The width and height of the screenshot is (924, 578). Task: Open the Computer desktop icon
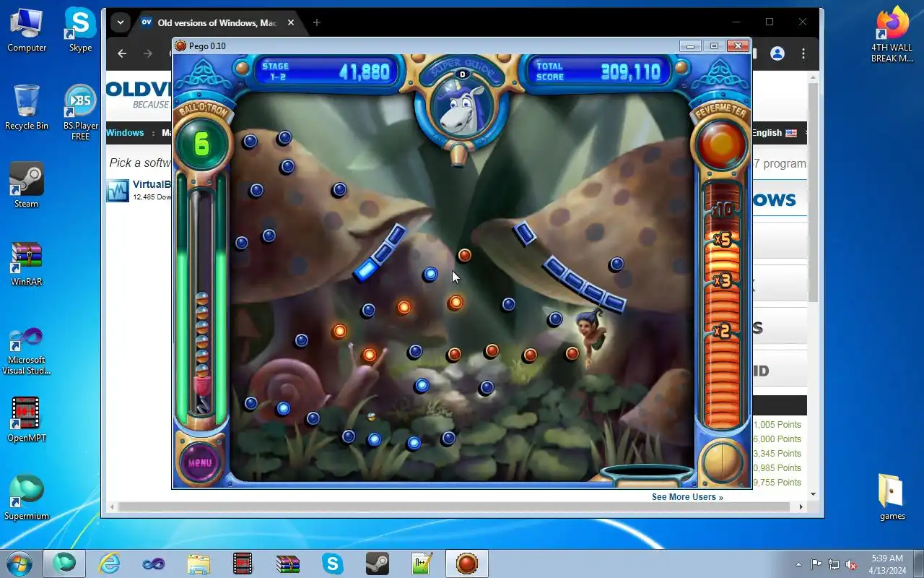pyautogui.click(x=27, y=30)
